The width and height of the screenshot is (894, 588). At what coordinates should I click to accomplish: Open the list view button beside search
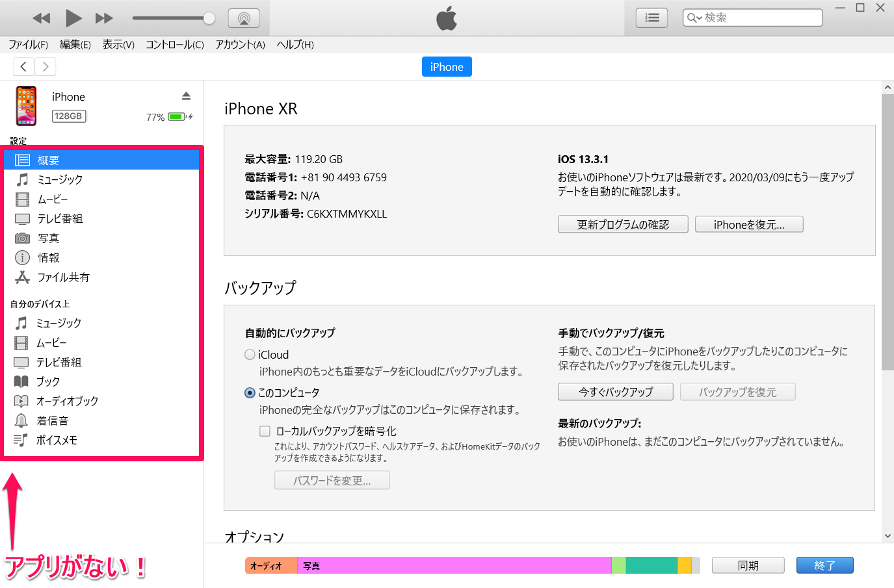(651, 18)
